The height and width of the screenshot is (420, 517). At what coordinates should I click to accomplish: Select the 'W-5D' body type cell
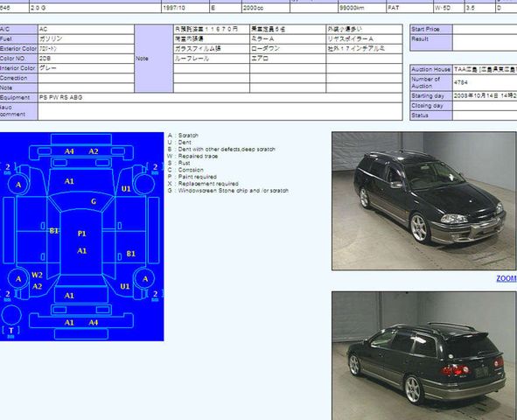[449, 8]
